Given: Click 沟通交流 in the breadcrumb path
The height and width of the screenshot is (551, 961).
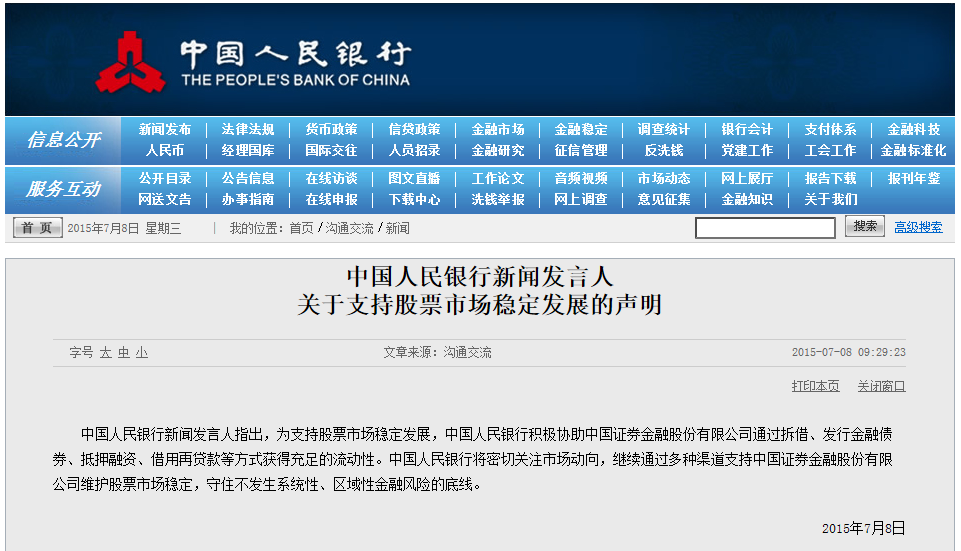Looking at the screenshot, I should [x=350, y=229].
